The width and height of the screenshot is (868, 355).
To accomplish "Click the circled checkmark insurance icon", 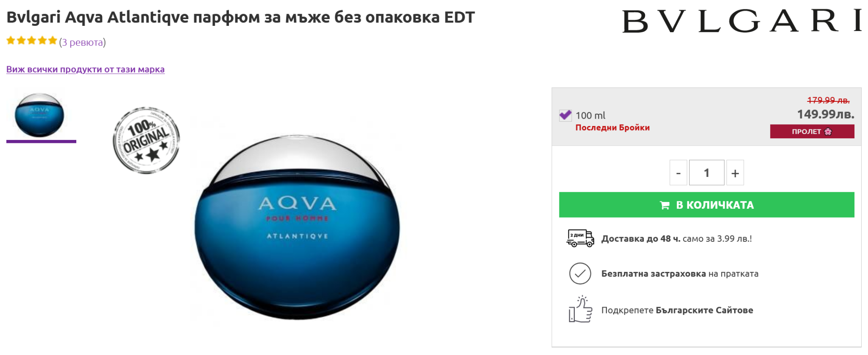I will point(580,274).
